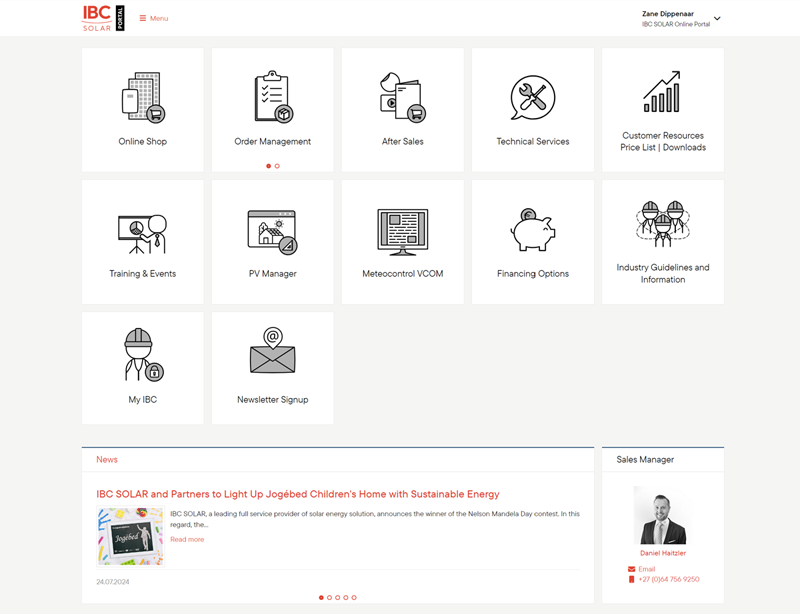Select the first news carousel dot
800x614 pixels.
tap(321, 597)
